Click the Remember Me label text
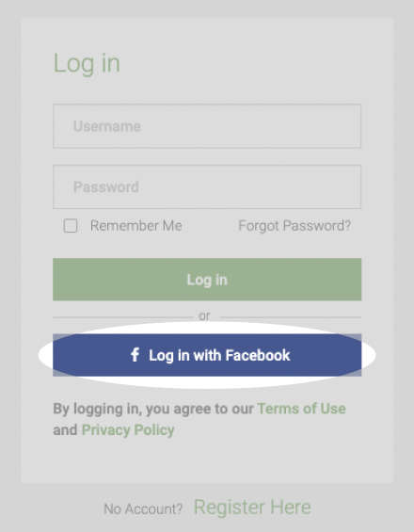This screenshot has width=414, height=532. tap(136, 226)
